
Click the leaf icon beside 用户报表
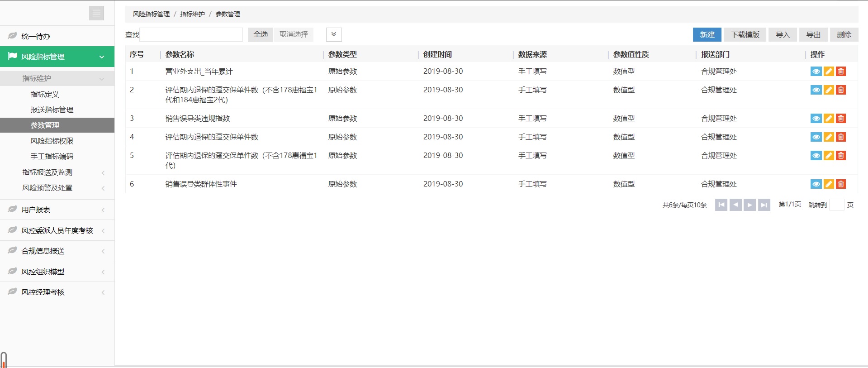pyautogui.click(x=12, y=209)
